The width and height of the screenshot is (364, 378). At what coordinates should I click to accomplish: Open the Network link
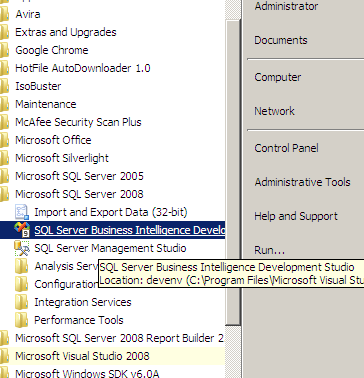(x=274, y=111)
